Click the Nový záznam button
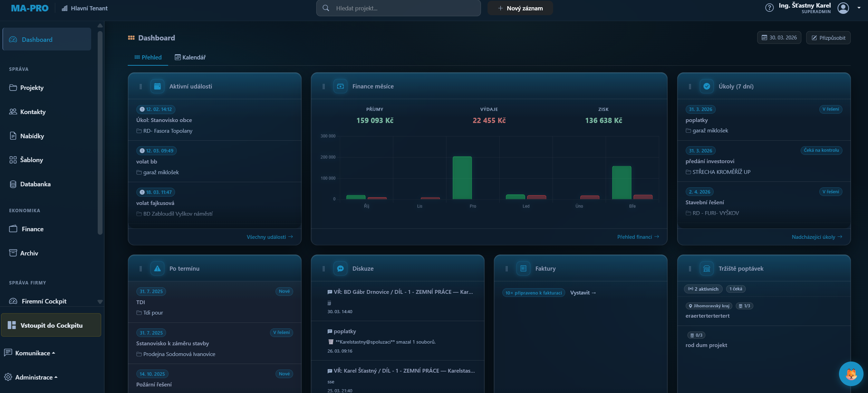Image resolution: width=868 pixels, height=393 pixels. point(520,8)
